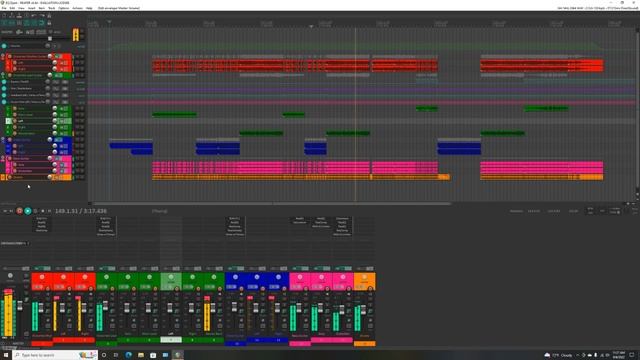Arm the orange Drums track for recording
The height and width of the screenshot is (360, 640).
[x=9, y=177]
